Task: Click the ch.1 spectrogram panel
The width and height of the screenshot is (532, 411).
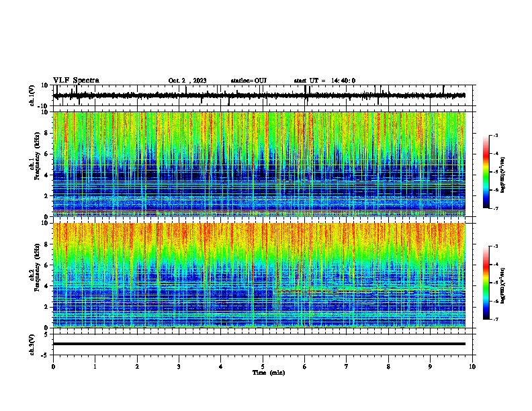Action: click(259, 164)
